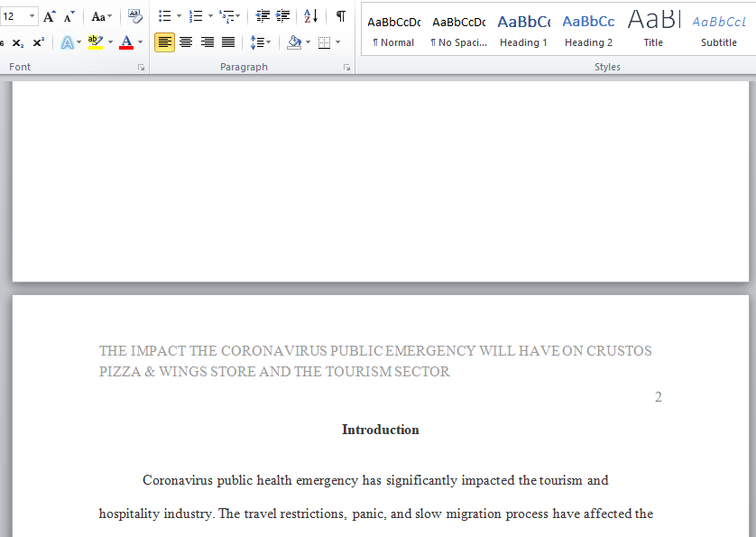This screenshot has height=537, width=756.
Task: Click the Grow Font button
Action: coord(49,17)
